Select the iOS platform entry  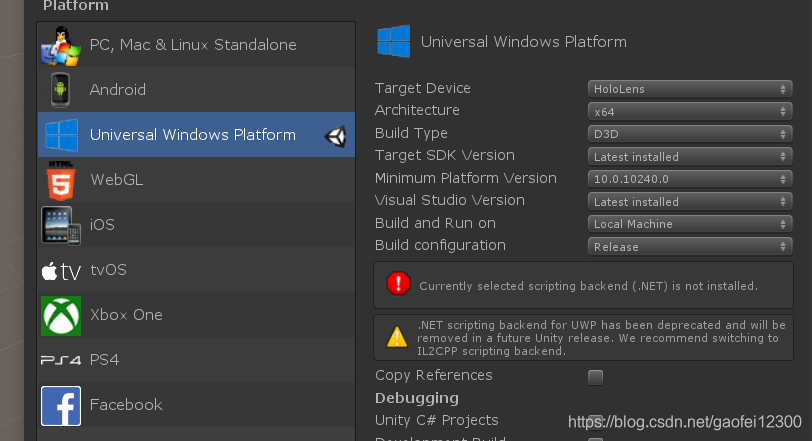[196, 225]
